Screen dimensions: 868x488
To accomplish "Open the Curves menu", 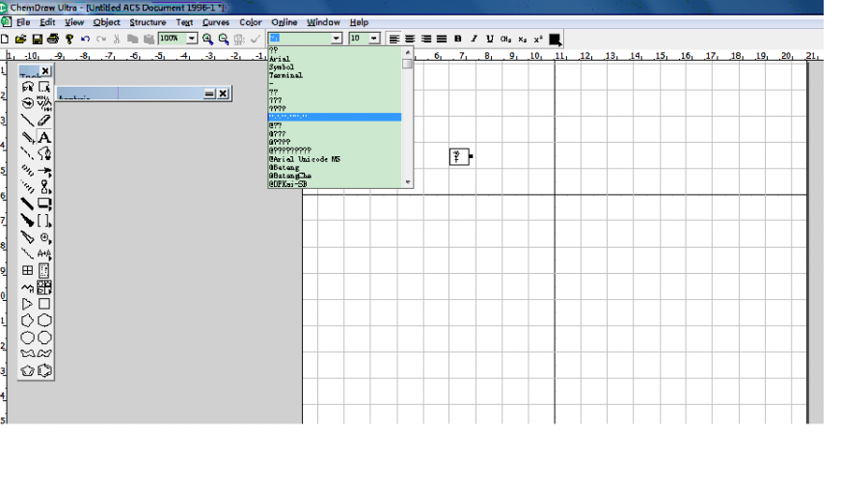I will 215,22.
